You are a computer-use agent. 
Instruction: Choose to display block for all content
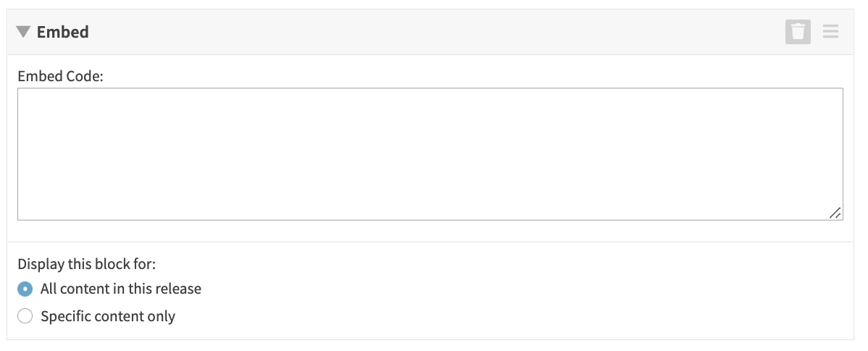(x=25, y=289)
